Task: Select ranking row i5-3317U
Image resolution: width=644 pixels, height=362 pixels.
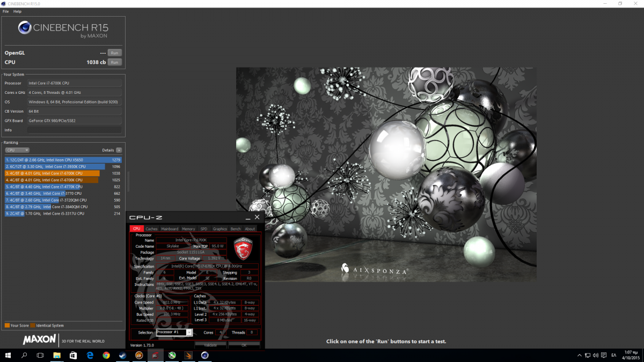Action: (63, 213)
